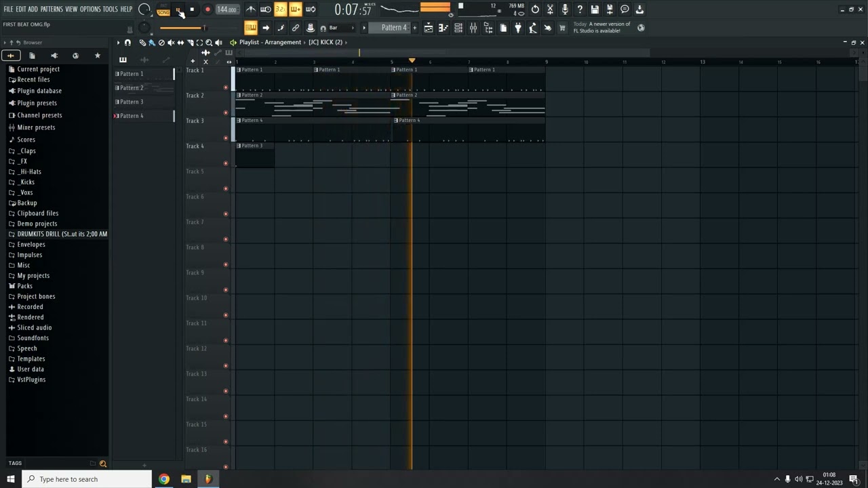Stop playback with the stop button

tap(192, 9)
